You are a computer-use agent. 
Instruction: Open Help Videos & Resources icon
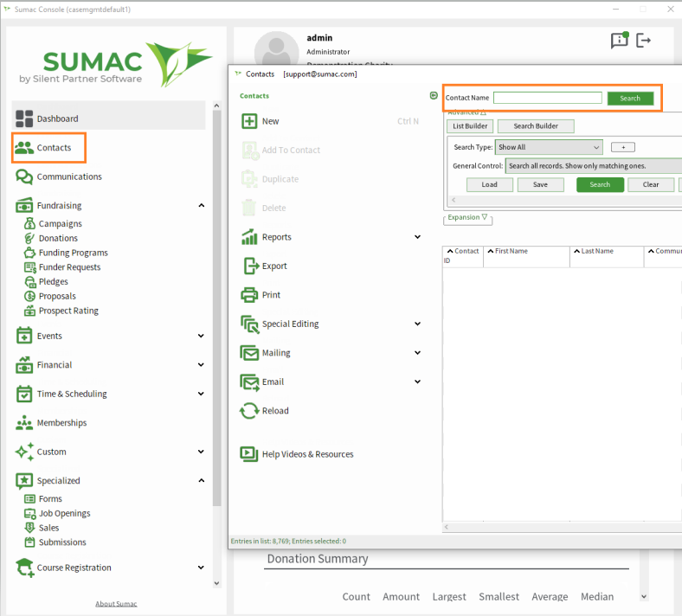pyautogui.click(x=249, y=454)
